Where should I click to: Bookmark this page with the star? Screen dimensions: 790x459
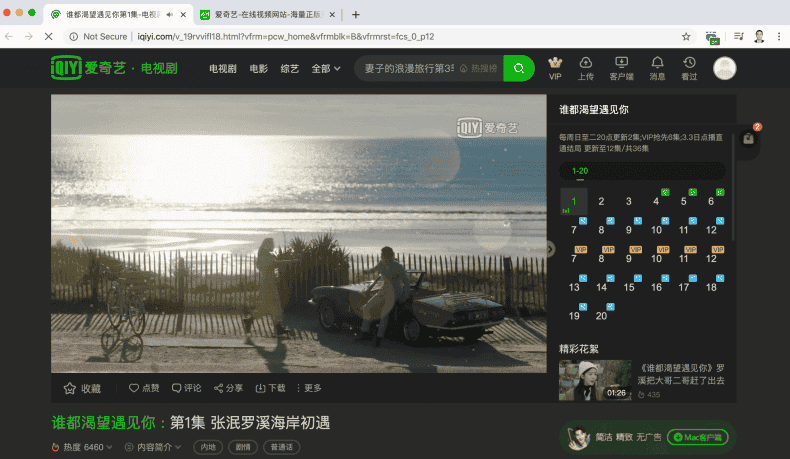click(x=686, y=36)
